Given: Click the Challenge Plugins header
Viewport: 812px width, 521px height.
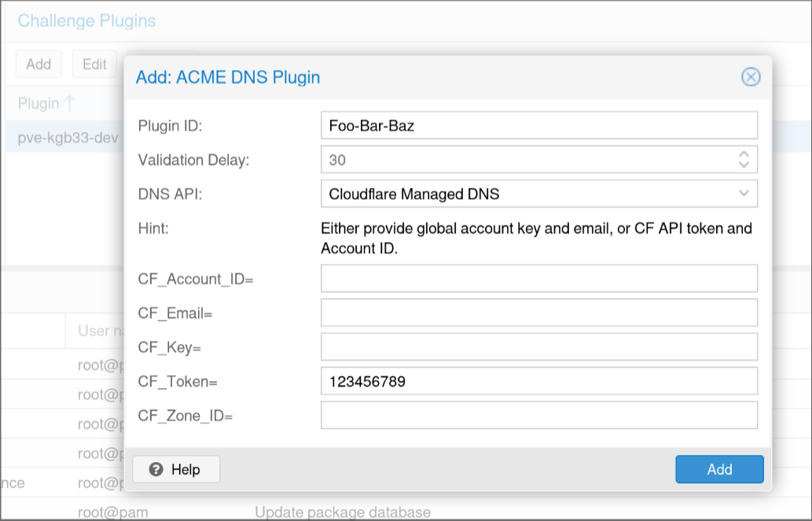Looking at the screenshot, I should tap(86, 21).
